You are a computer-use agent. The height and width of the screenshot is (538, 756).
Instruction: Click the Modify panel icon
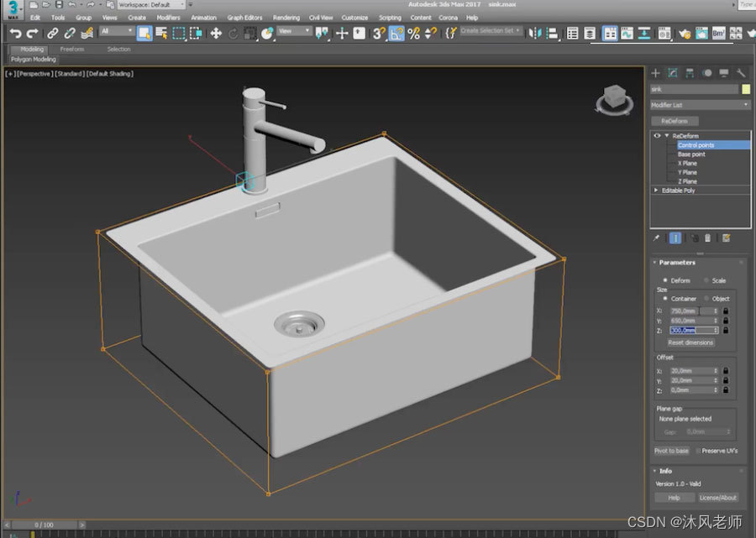tap(673, 72)
